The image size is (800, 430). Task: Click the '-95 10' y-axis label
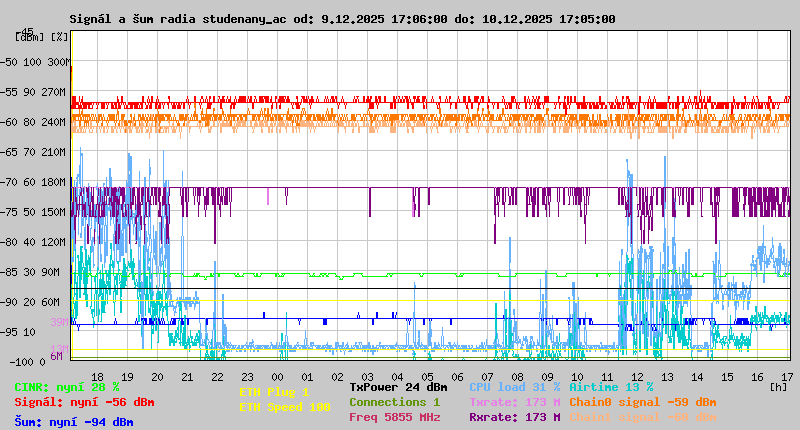point(18,333)
